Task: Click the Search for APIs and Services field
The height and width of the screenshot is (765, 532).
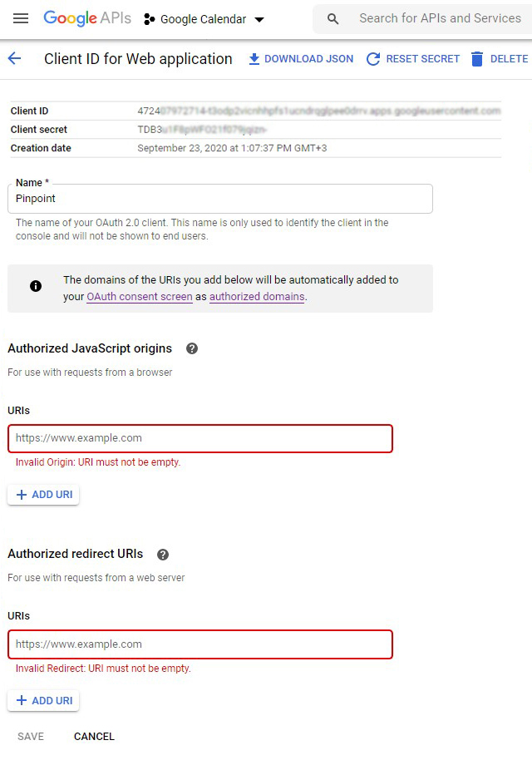Action: (440, 18)
